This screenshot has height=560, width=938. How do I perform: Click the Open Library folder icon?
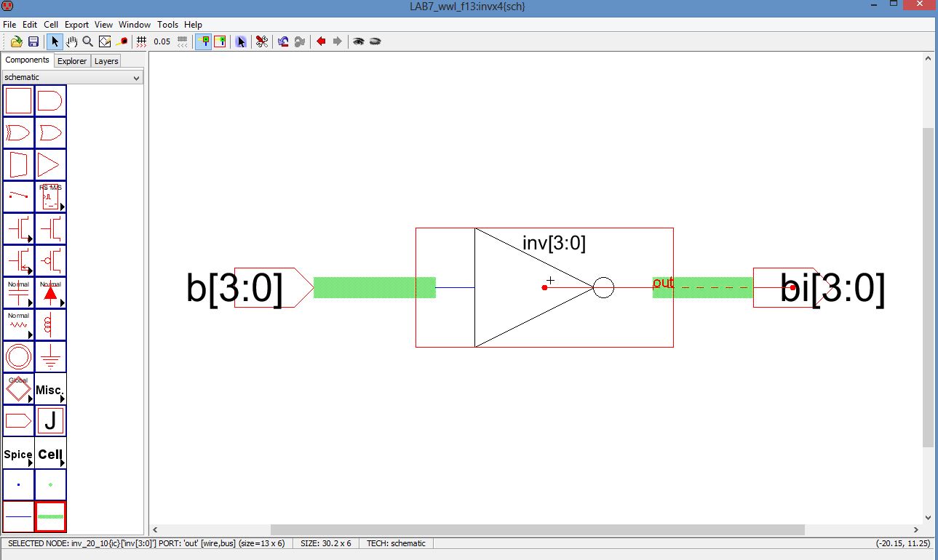click(x=17, y=41)
